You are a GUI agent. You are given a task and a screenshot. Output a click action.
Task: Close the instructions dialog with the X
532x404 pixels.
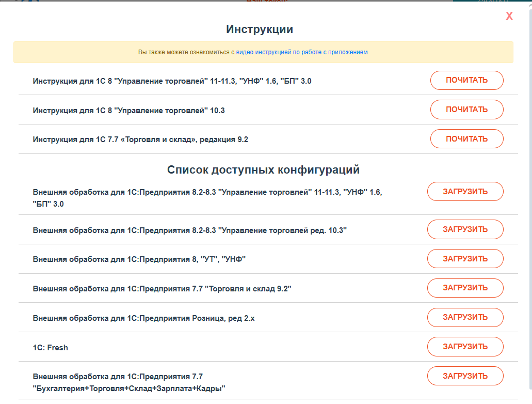click(x=509, y=16)
